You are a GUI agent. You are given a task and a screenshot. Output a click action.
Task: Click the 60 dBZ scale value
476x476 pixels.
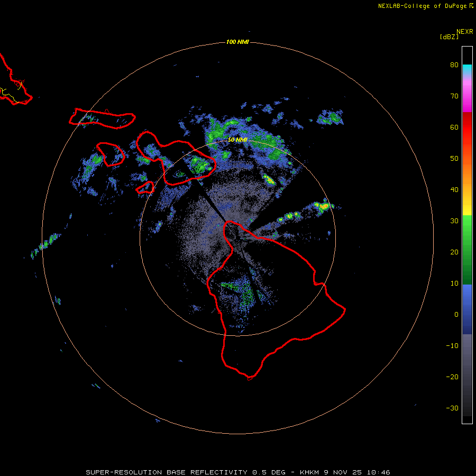(454, 127)
